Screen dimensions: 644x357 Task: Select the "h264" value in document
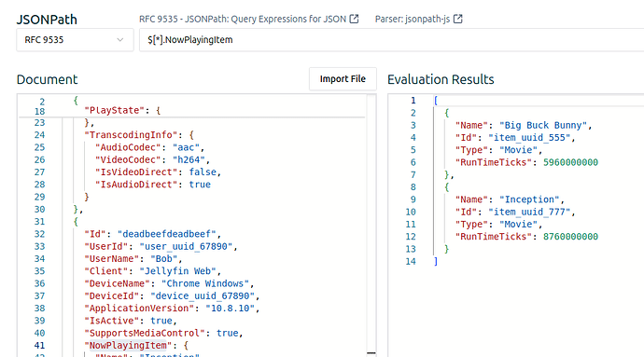(189, 159)
